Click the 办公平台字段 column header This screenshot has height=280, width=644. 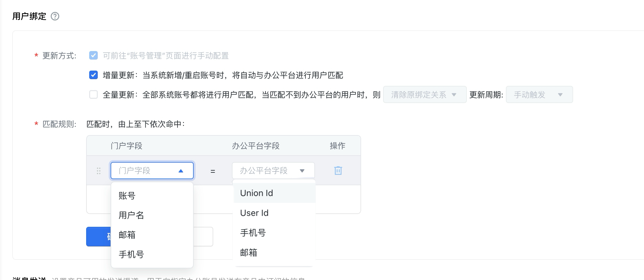[x=256, y=146]
